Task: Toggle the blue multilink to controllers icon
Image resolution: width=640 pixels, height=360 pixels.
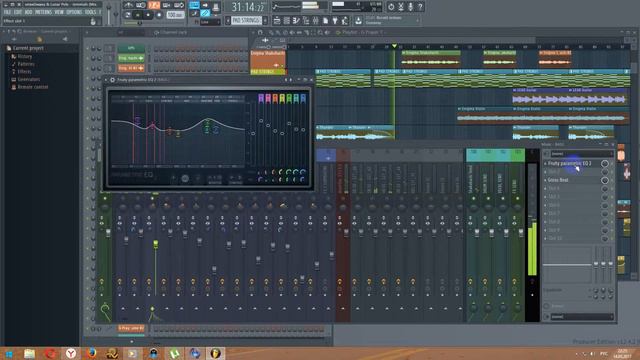Action: (205, 14)
